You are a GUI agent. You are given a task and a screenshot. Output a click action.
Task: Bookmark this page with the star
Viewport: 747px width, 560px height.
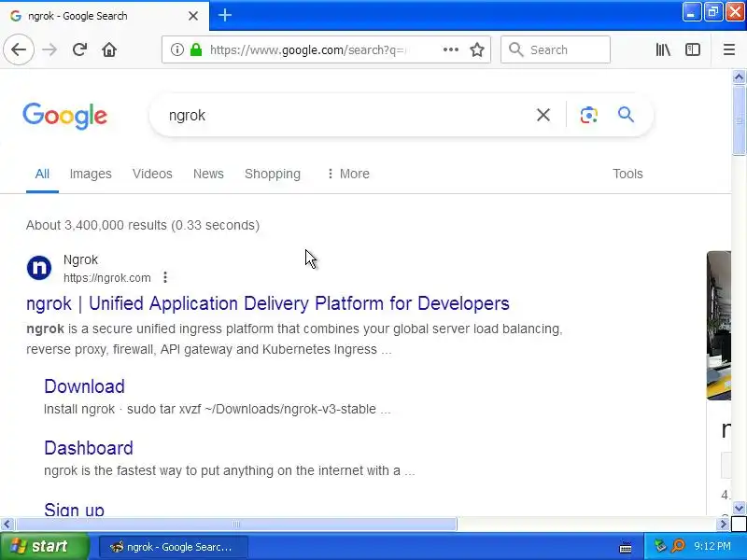point(477,49)
